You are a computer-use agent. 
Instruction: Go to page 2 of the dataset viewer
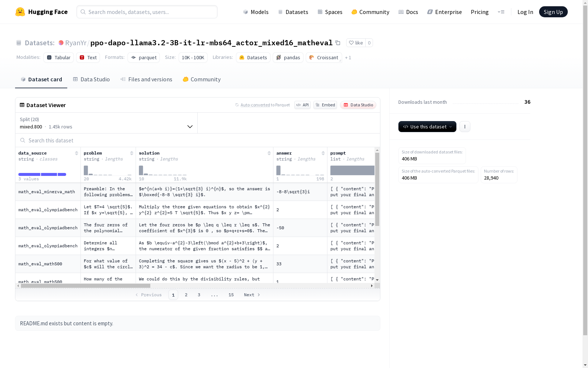click(x=186, y=295)
